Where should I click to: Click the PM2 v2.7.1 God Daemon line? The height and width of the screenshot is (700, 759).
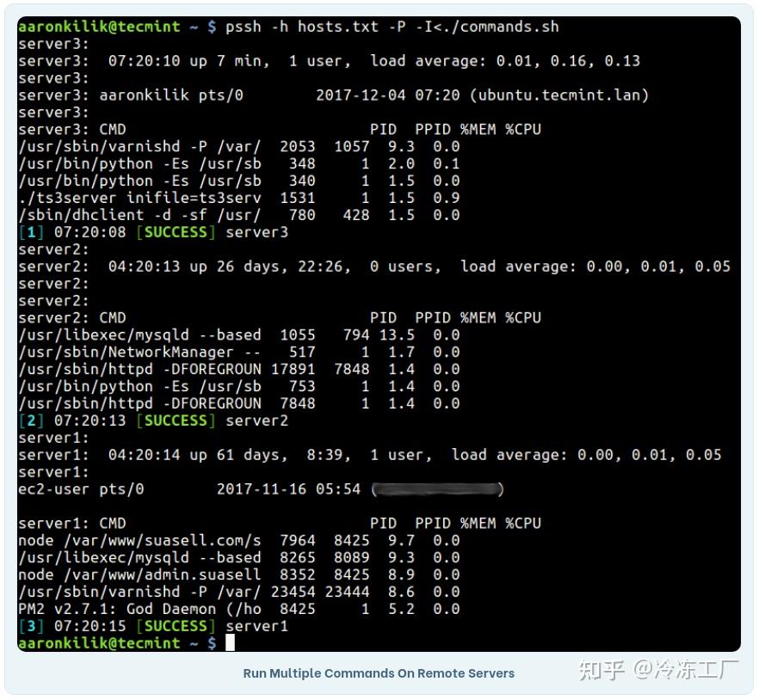click(239, 609)
